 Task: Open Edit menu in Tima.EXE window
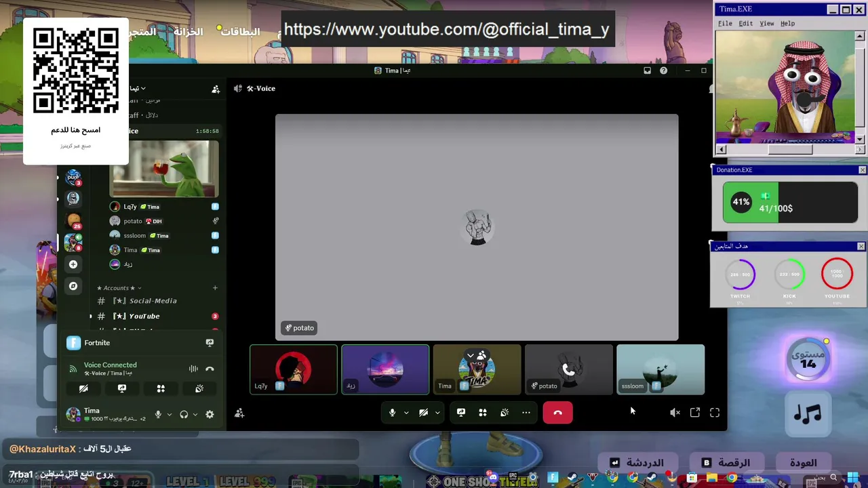pos(746,24)
